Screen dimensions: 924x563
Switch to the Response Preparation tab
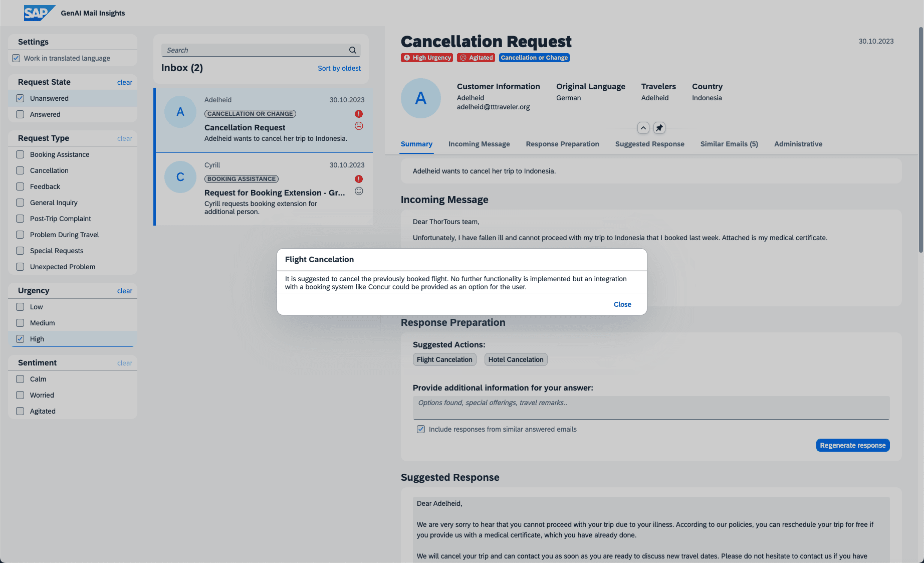[x=562, y=144]
